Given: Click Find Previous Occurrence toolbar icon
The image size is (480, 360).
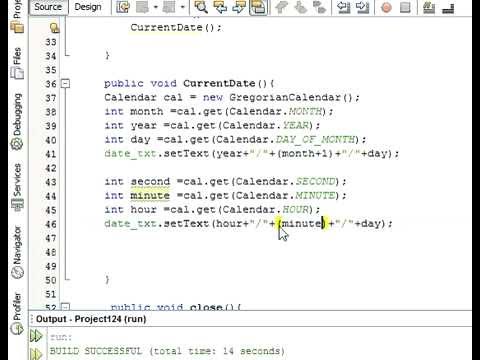Looking at the screenshot, I should (x=220, y=7).
